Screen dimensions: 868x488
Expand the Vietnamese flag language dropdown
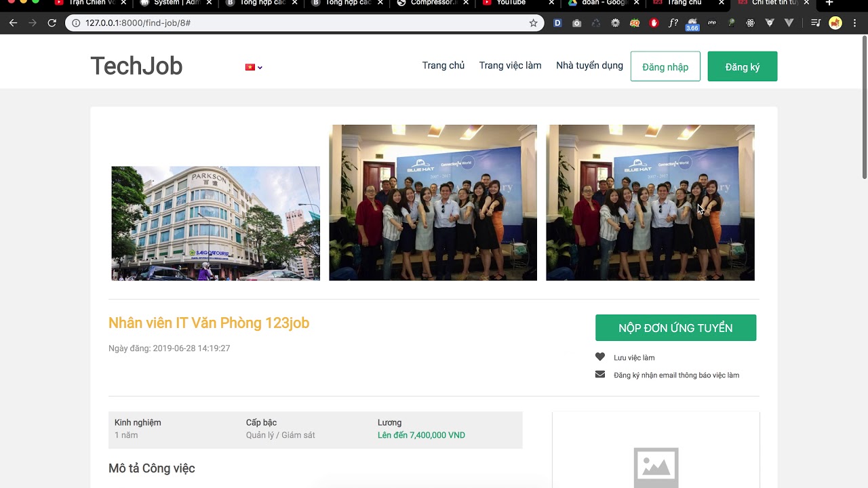[254, 67]
